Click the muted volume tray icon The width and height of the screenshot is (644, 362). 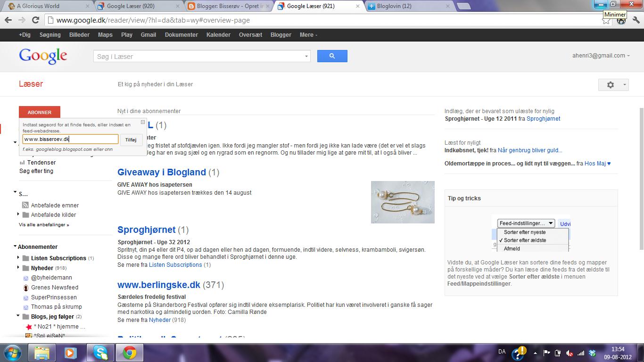click(570, 353)
